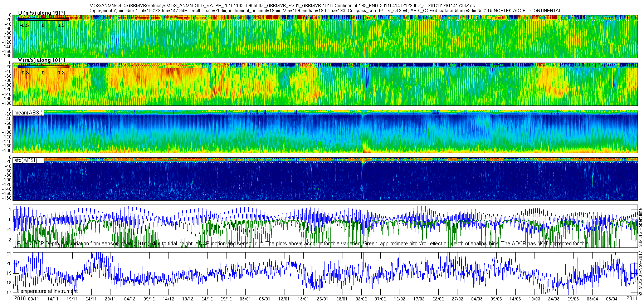Click the 2011 year label on time axis
The image size is (644, 304).
[x=632, y=298]
